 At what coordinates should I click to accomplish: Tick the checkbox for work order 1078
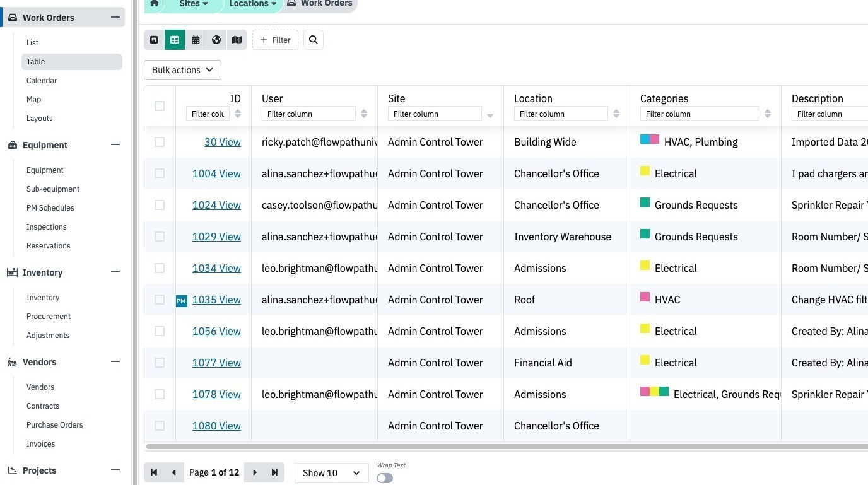[160, 394]
